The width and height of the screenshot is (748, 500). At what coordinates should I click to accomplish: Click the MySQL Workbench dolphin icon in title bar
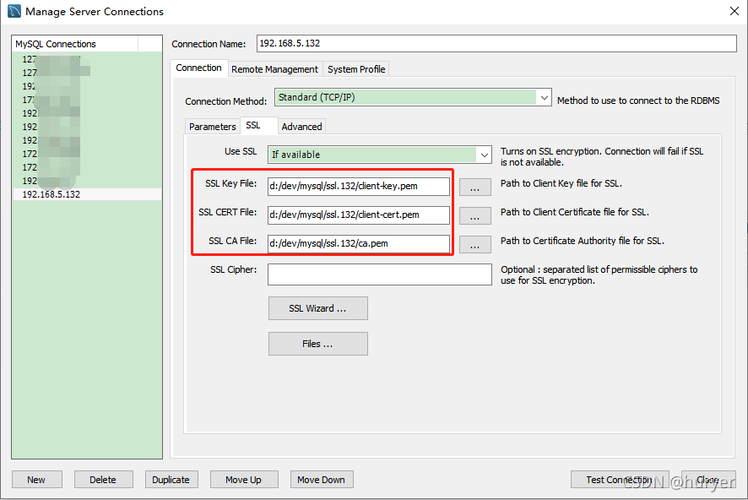[14, 11]
